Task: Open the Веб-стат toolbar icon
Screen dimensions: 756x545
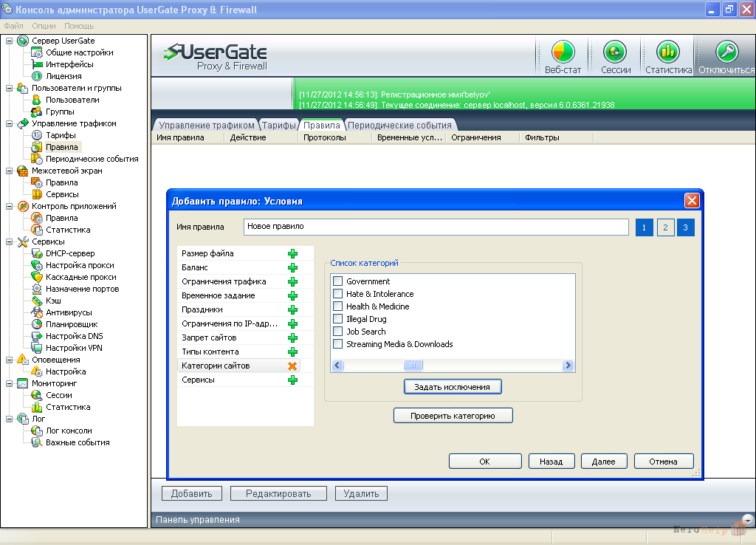Action: pyautogui.click(x=563, y=52)
